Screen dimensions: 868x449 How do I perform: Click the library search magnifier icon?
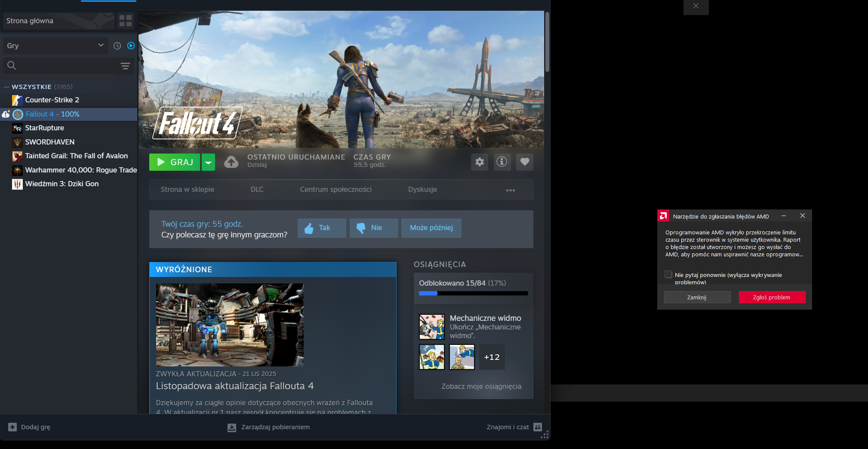(x=12, y=65)
